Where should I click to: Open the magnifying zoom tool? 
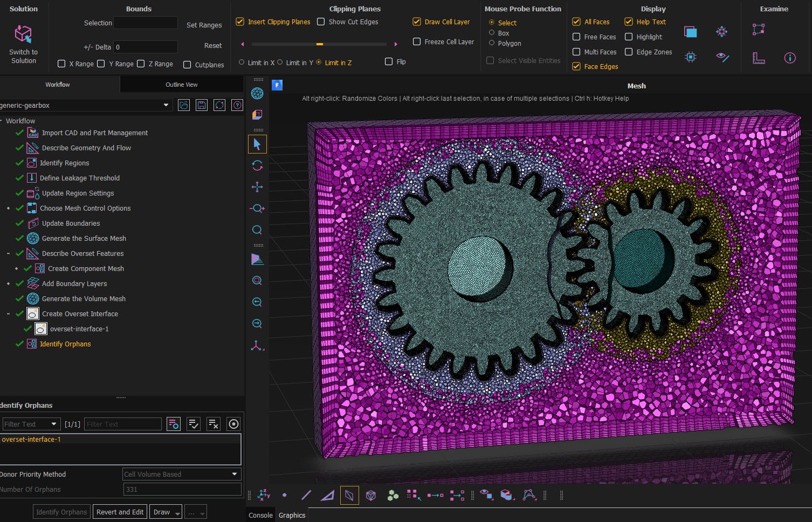257,230
